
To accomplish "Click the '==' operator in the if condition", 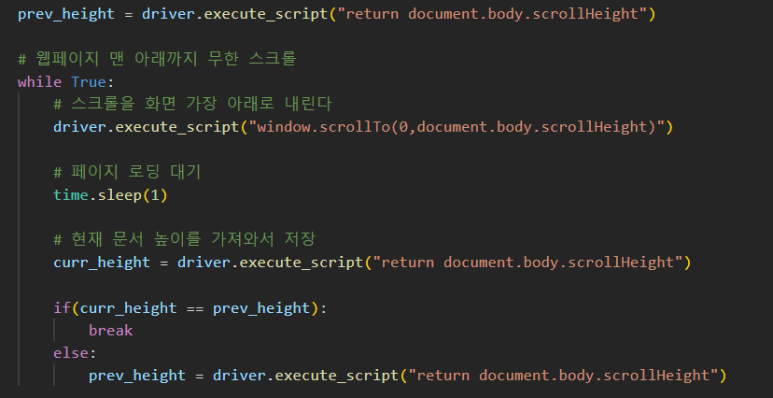I will pos(195,309).
